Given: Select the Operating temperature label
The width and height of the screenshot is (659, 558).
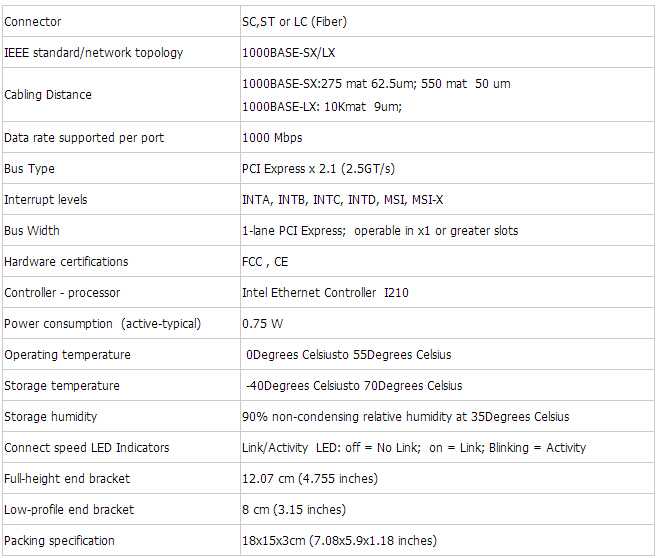Looking at the screenshot, I should tap(67, 355).
